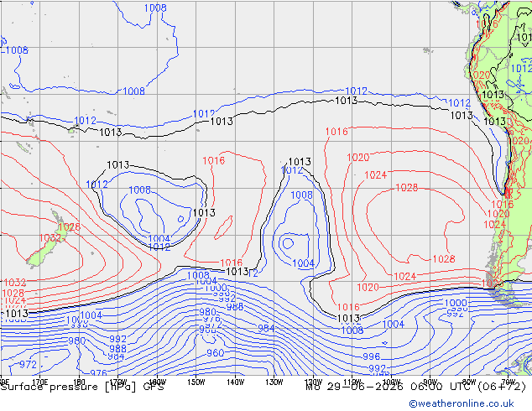Click the lower 1028 label of the high

444,259
